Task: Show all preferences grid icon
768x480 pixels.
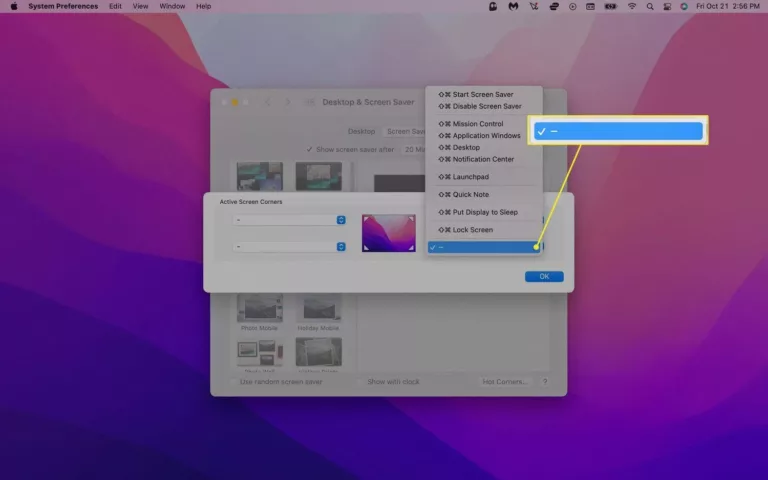Action: [x=310, y=102]
